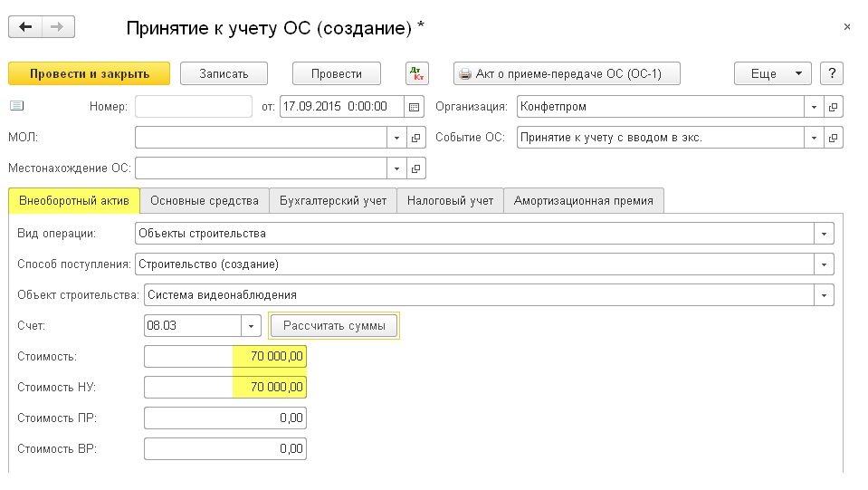Expand the Объект строительства dropdown
This screenshot has width=868, height=490.
[824, 295]
